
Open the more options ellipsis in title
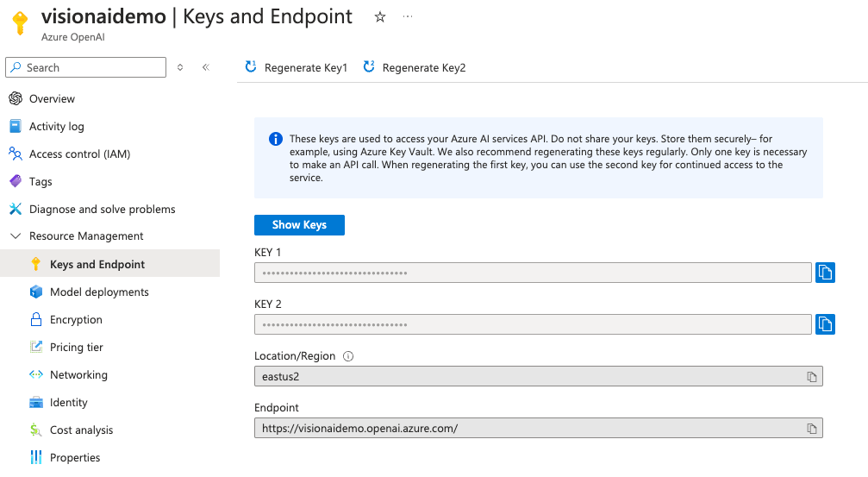[408, 16]
